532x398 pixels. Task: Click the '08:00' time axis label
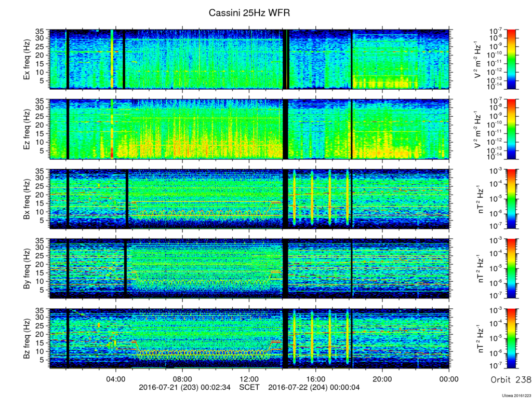point(182,379)
